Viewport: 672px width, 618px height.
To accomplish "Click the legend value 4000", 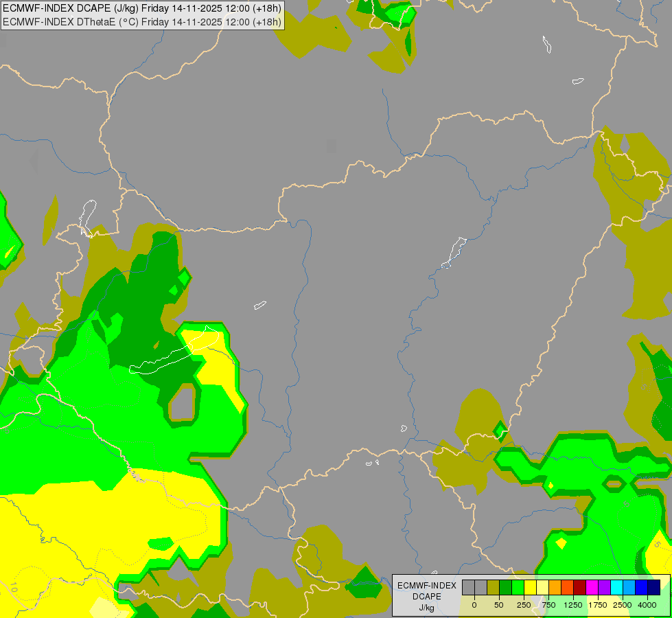I will [x=647, y=605].
